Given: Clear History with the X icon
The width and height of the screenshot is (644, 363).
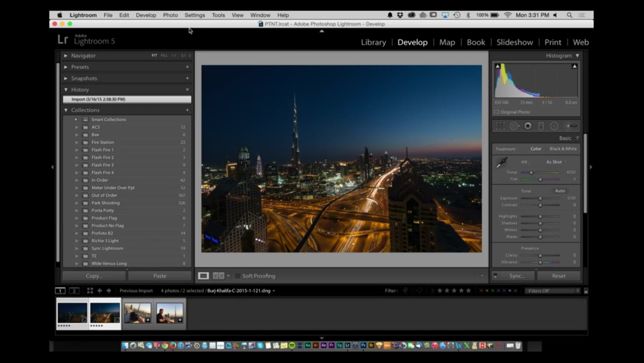Looking at the screenshot, I should (187, 90).
